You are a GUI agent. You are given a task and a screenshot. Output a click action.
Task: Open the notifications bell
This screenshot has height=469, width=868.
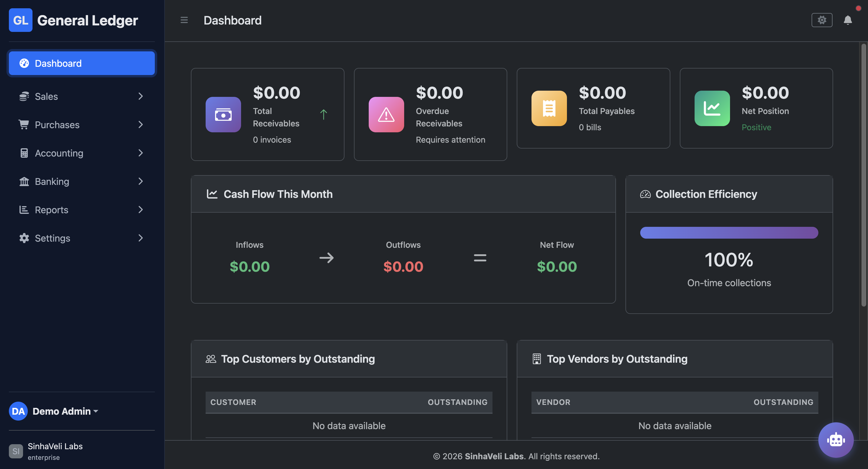(847, 20)
